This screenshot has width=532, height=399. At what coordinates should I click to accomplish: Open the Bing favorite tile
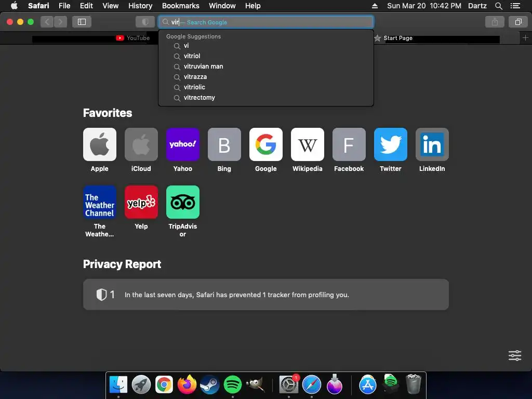coord(224,144)
